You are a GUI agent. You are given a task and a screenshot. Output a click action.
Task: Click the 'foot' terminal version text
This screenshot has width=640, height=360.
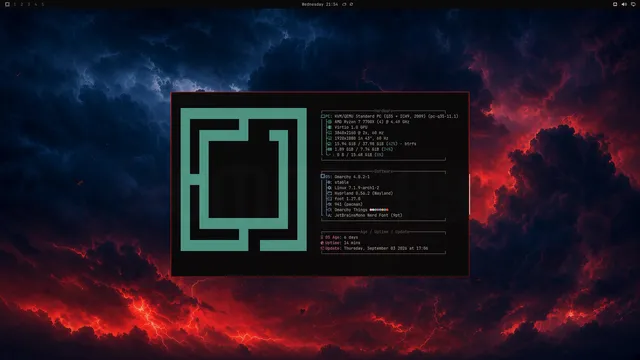[347, 199]
